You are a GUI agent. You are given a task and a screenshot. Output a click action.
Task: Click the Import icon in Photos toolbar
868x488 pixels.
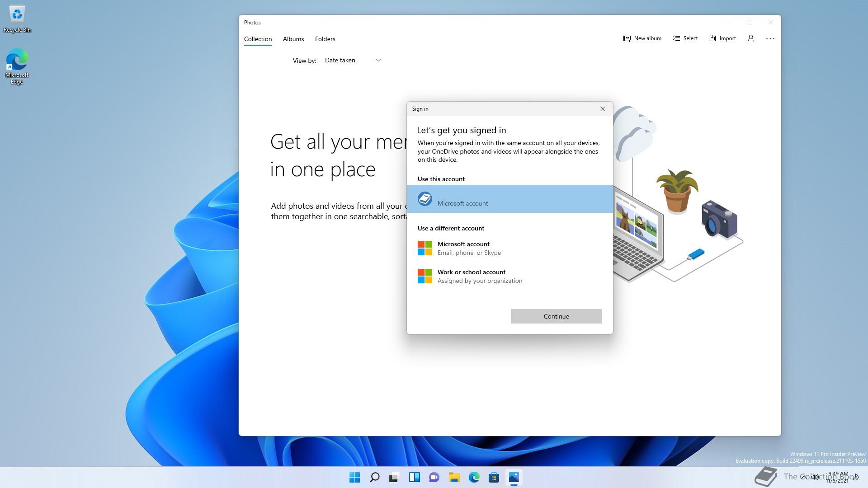pos(712,39)
